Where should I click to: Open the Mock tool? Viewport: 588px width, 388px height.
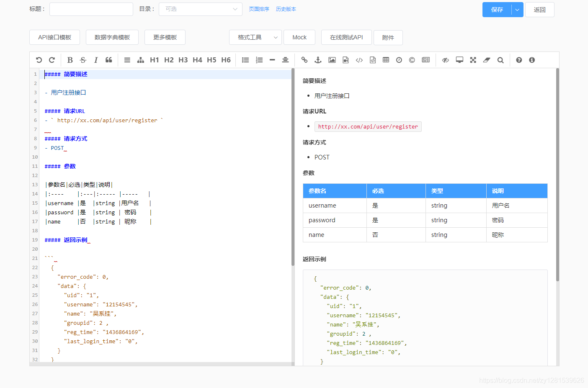click(299, 37)
